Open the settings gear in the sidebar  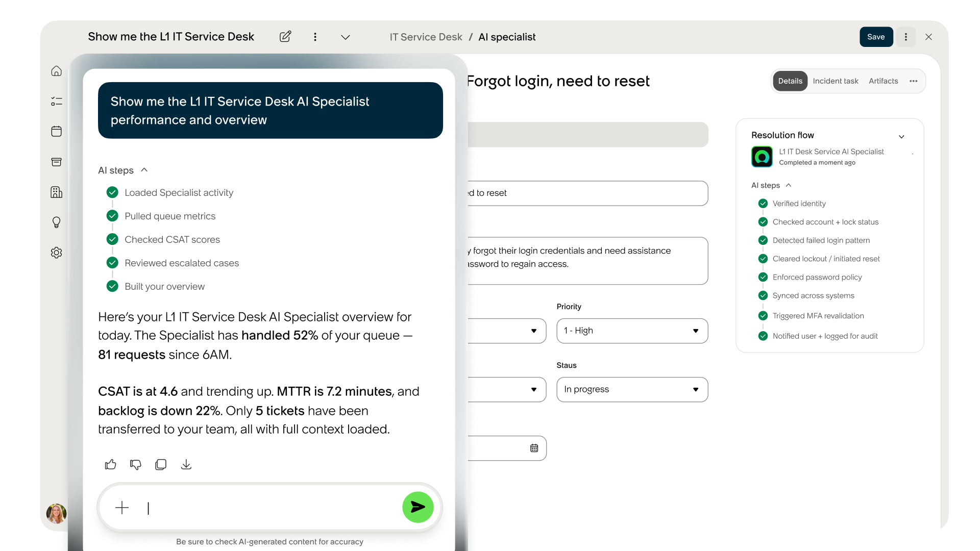coord(57,253)
